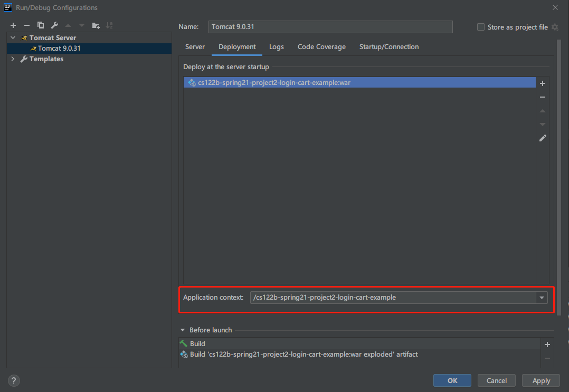The width and height of the screenshot is (569, 392).
Task: Open help with question mark button
Action: (x=14, y=380)
